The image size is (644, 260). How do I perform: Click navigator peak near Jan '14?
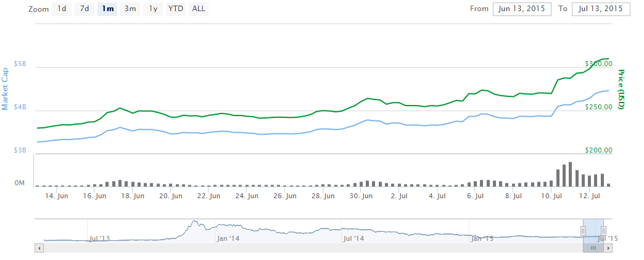(x=195, y=222)
